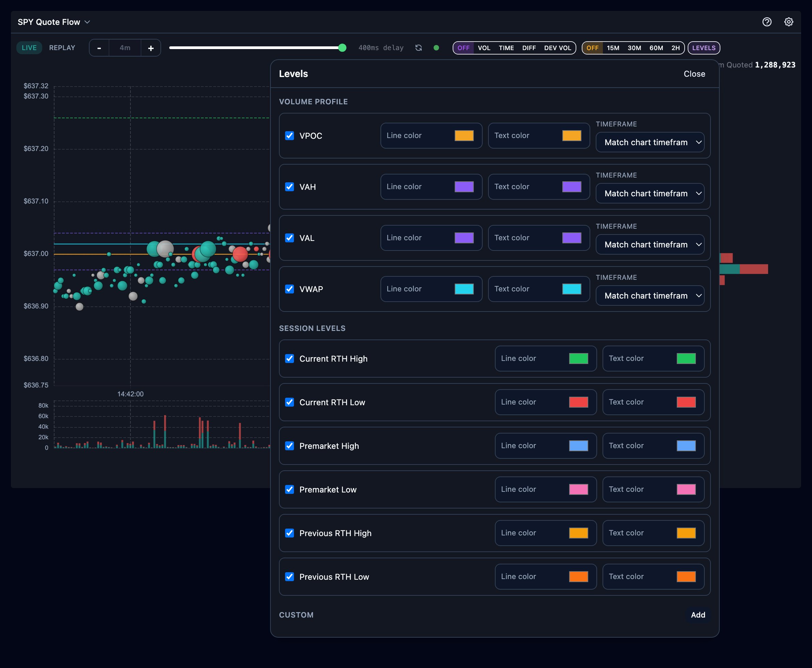Choose the 2H profile interval
Screen dimensions: 812x668
point(675,48)
